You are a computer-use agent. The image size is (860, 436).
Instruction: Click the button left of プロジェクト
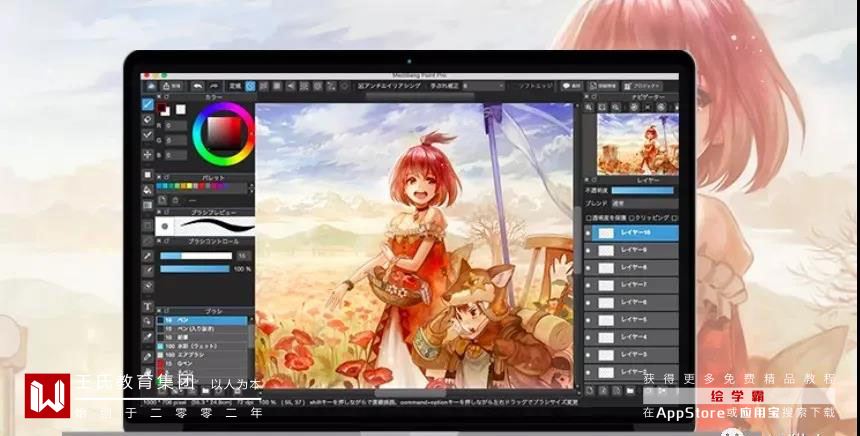tap(602, 86)
